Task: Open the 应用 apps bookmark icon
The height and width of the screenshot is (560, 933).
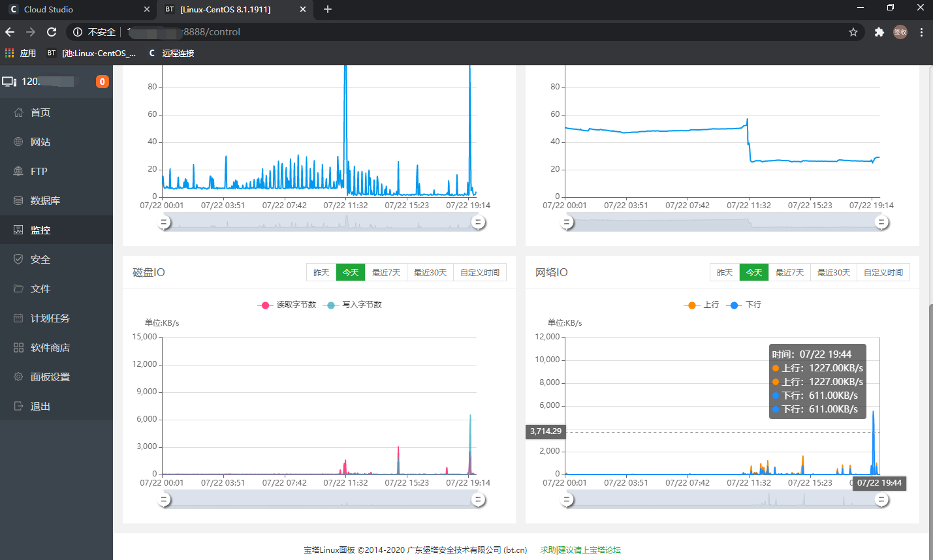Action: 10,53
